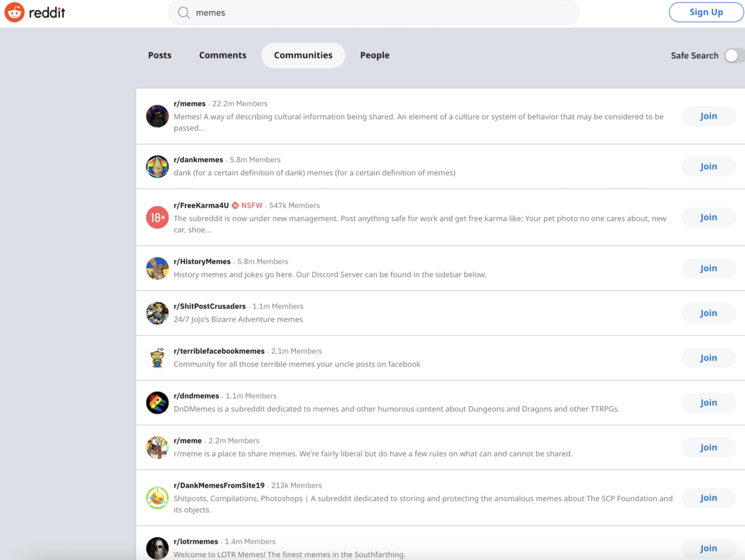The width and height of the screenshot is (745, 560).
Task: Open the r/dndmemes title link
Action: pos(196,396)
